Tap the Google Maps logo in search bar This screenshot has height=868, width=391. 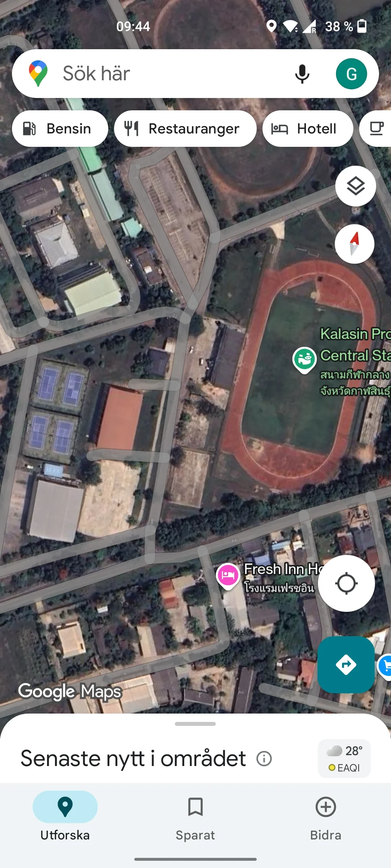click(38, 73)
